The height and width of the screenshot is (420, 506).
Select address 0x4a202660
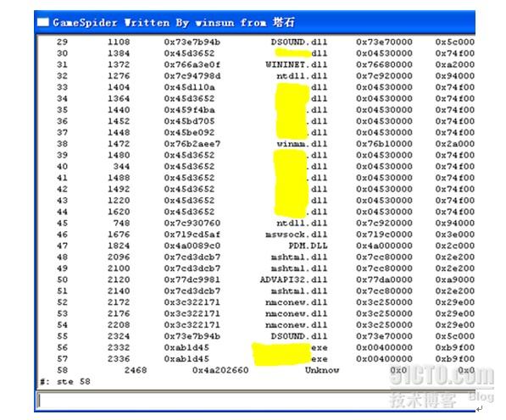coord(220,370)
